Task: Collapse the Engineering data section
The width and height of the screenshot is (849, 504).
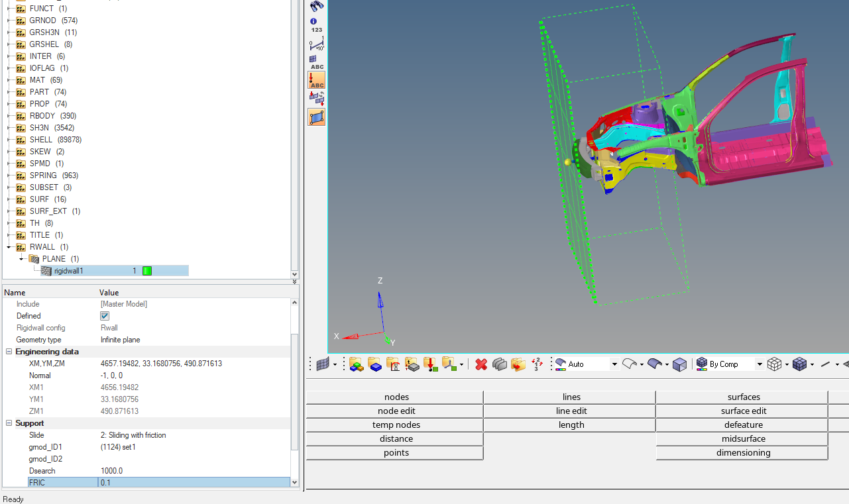Action: [x=9, y=352]
